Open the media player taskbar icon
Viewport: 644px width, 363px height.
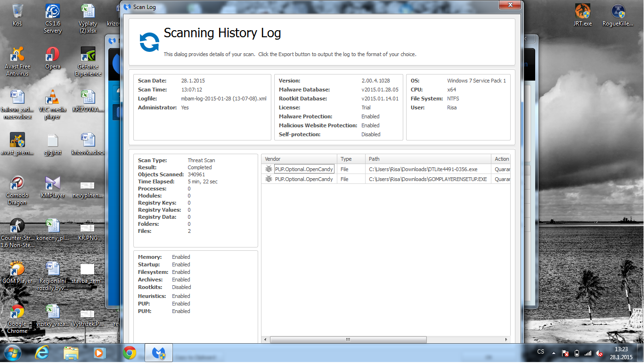tap(99, 353)
